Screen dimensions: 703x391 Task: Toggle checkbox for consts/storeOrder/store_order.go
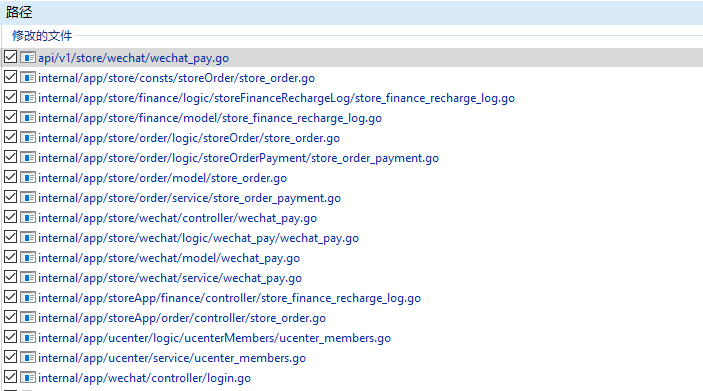(x=10, y=77)
